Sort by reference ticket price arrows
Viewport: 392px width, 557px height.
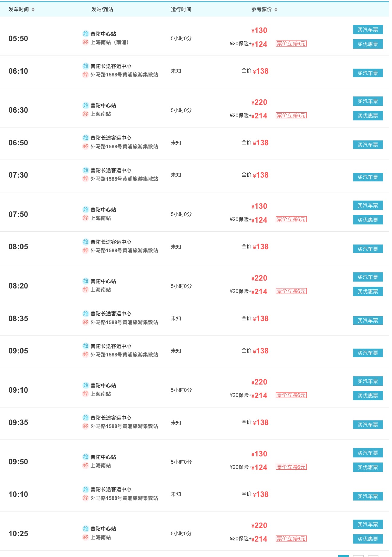pyautogui.click(x=276, y=10)
